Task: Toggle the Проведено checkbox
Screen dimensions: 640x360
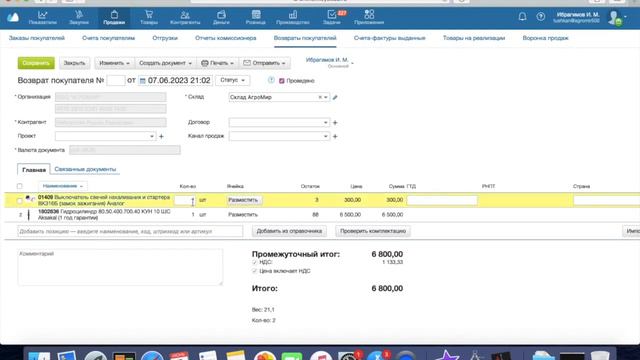Action: [282, 81]
